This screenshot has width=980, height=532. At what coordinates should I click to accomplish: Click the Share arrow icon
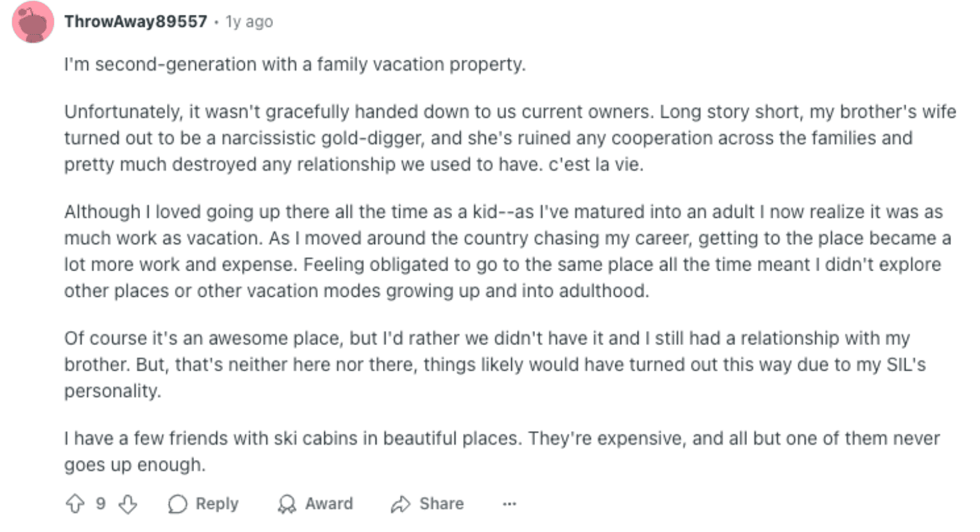point(400,504)
